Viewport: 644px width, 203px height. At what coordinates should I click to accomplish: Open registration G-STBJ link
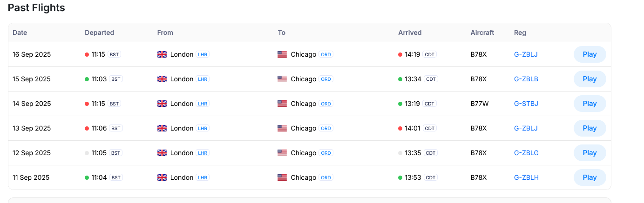coord(526,104)
